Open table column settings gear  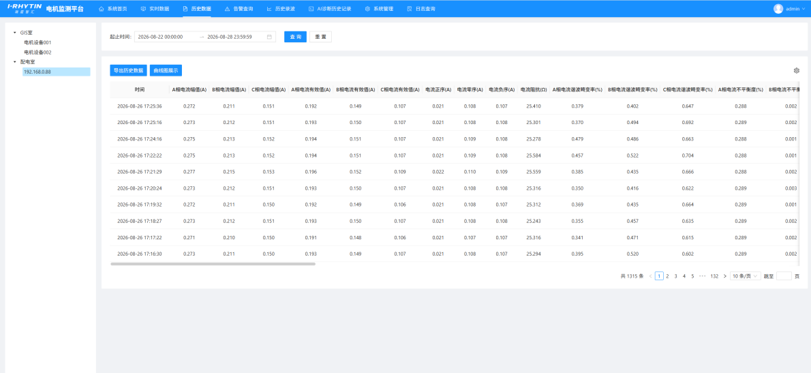point(797,70)
